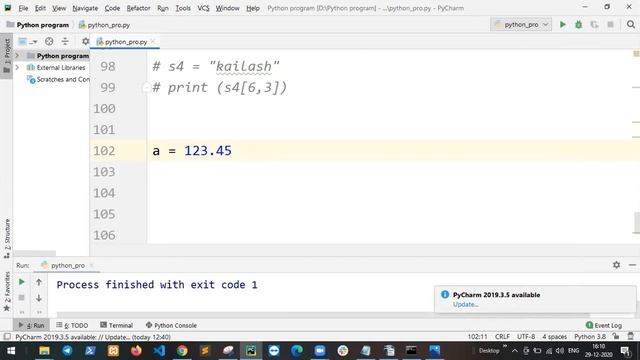Image resolution: width=640 pixels, height=360 pixels.
Task: Open the Refactor menu
Action: 138,8
